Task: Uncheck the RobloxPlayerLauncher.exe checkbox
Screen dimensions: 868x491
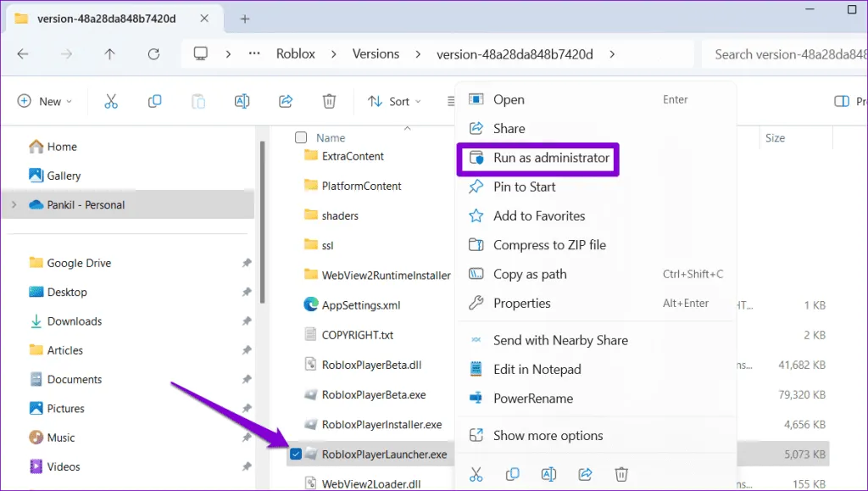Action: [294, 454]
